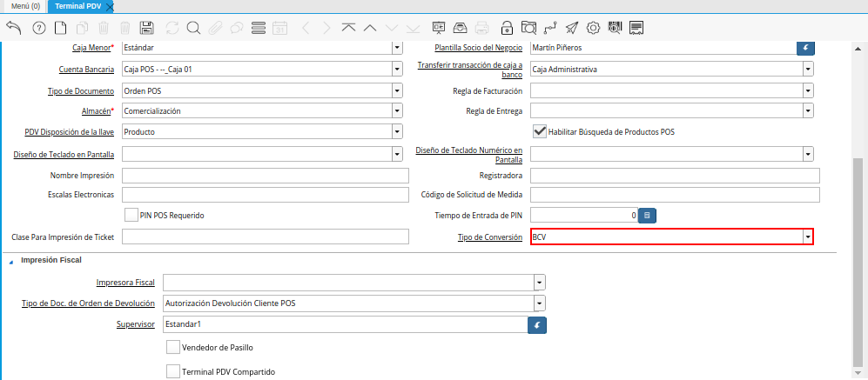Screen dimensions: 868x380
Task: Click the Nombre Impresión input field
Action: pyautogui.click(x=266, y=176)
